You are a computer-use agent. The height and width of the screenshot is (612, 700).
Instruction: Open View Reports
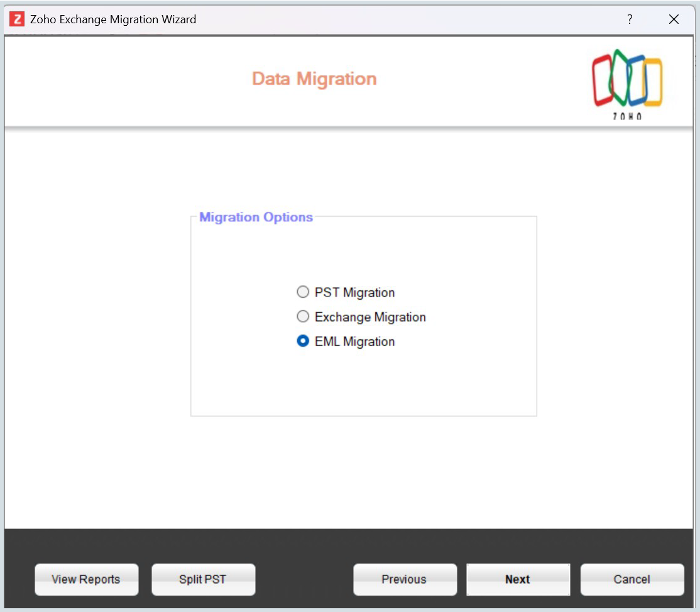(87, 579)
